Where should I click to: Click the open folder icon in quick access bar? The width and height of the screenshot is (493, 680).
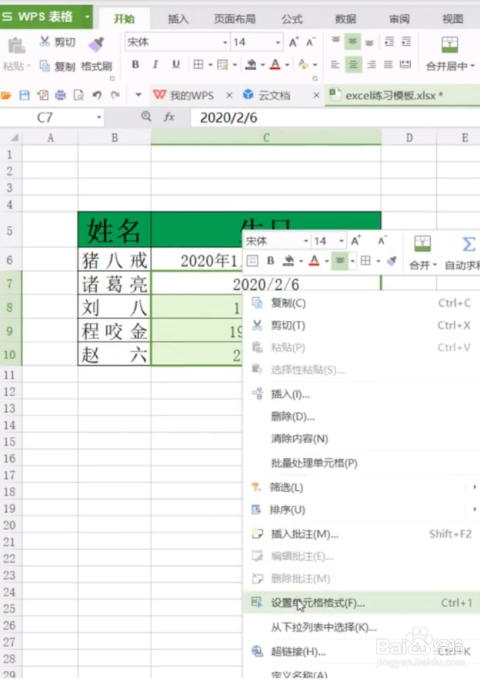coord(6,95)
